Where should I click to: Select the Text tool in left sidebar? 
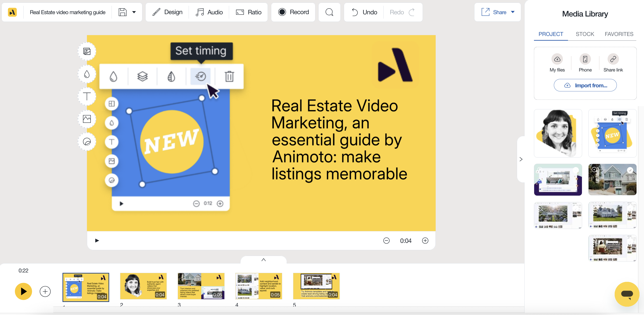87,97
